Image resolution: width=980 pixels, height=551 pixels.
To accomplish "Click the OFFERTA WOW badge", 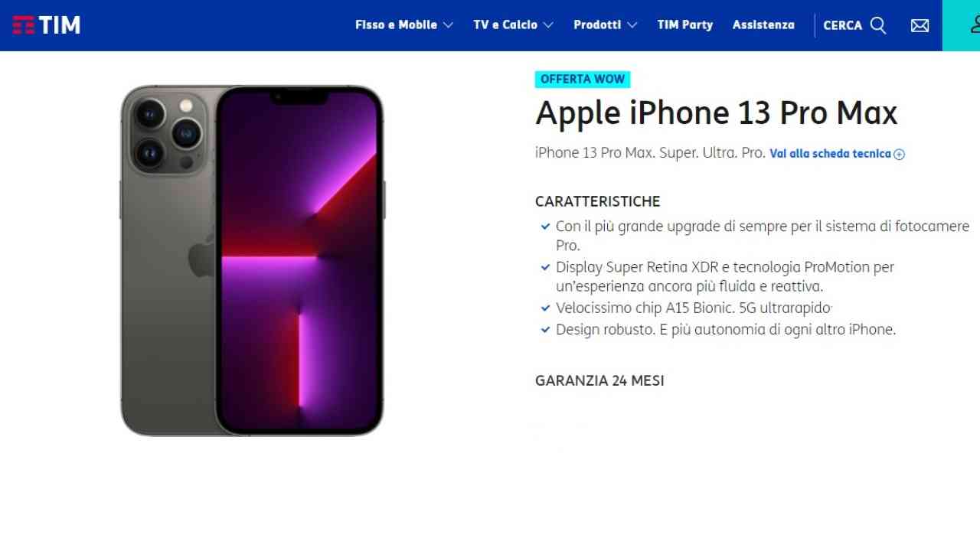I will pos(583,79).
